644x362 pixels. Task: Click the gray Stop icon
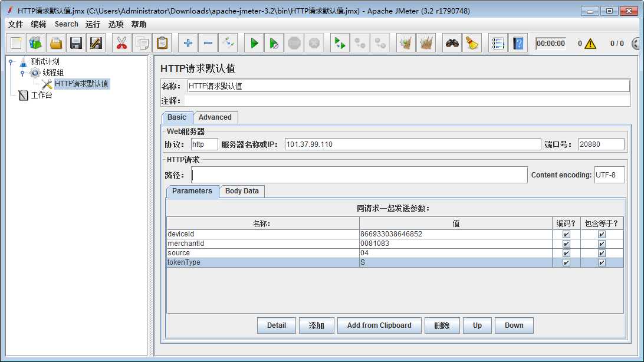[294, 43]
